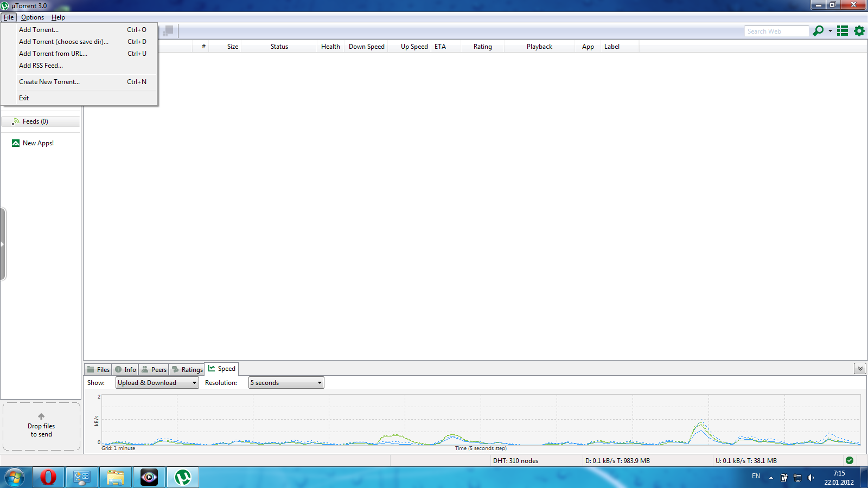Image resolution: width=868 pixels, height=488 pixels.
Task: Sort by Down Speed column header
Action: 367,47
